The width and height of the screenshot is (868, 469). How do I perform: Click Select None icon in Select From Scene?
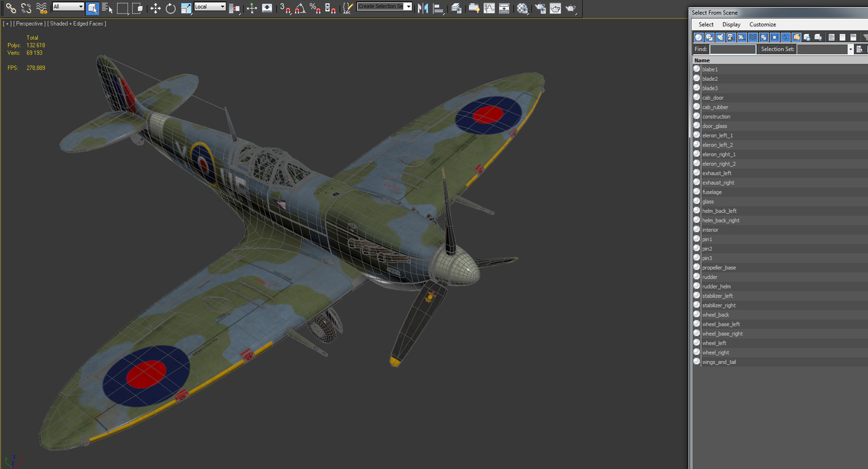(x=842, y=38)
